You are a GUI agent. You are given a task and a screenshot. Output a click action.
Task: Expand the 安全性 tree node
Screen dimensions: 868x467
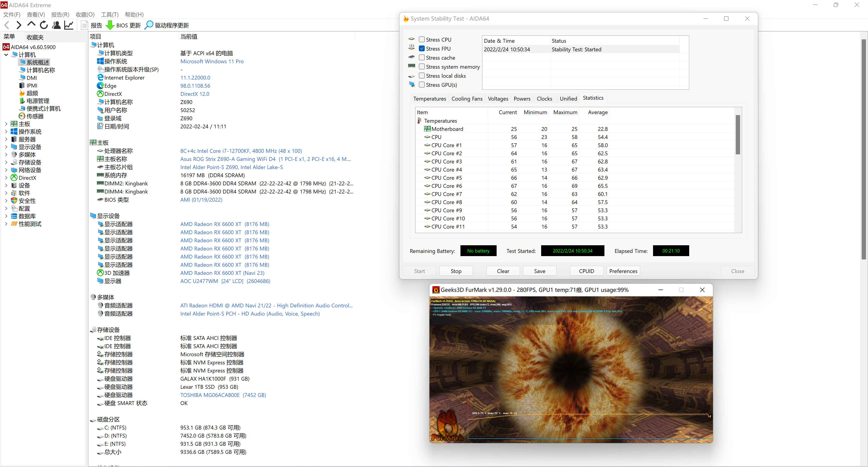coord(6,201)
